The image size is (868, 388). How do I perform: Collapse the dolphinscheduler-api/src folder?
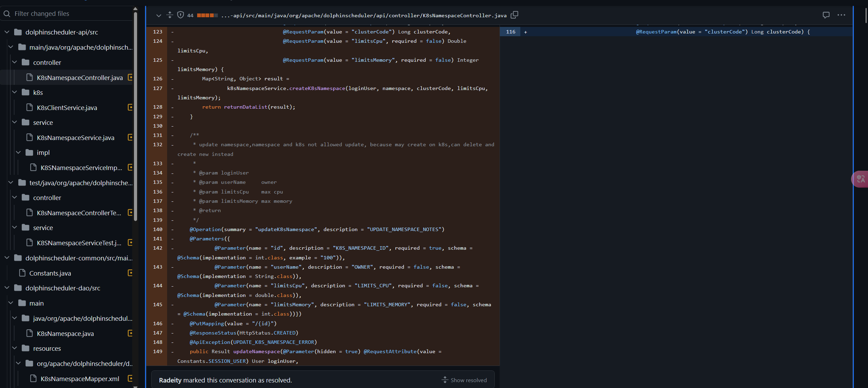tap(7, 32)
